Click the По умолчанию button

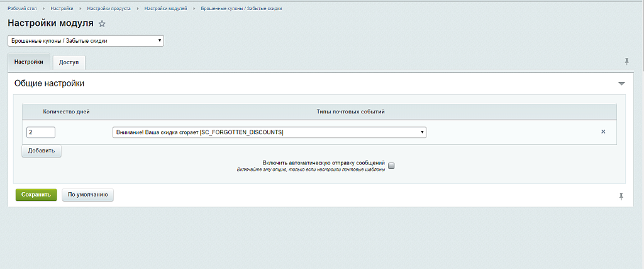click(88, 195)
